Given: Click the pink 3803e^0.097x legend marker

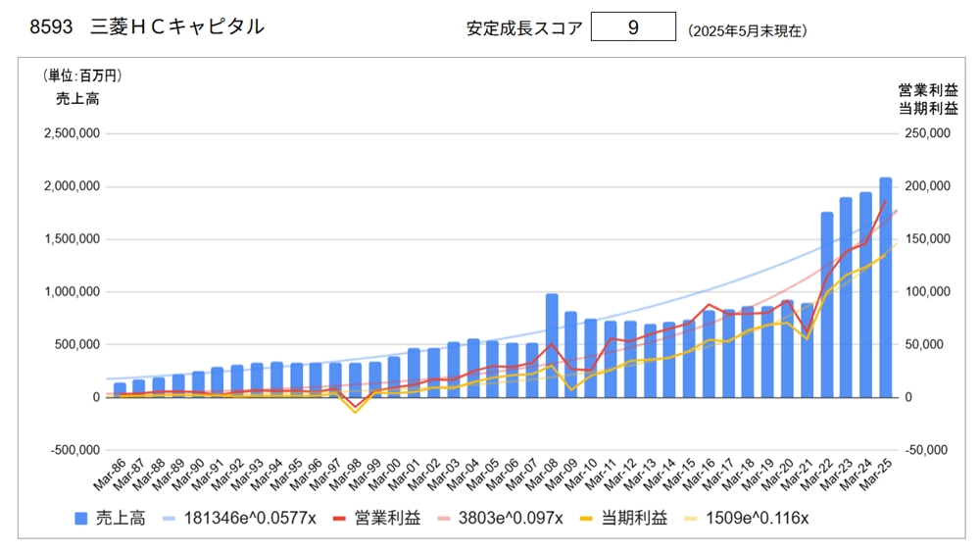Looking at the screenshot, I should pyautogui.click(x=443, y=519).
